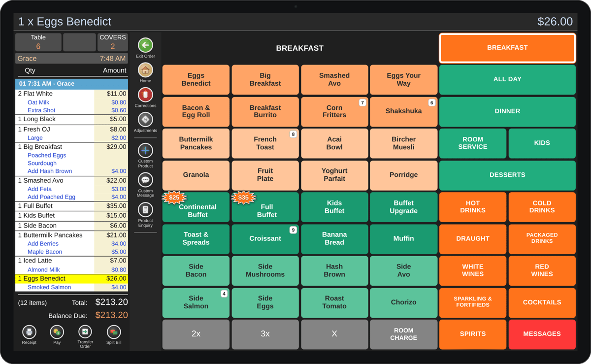Edit COVERS count field

click(x=113, y=42)
